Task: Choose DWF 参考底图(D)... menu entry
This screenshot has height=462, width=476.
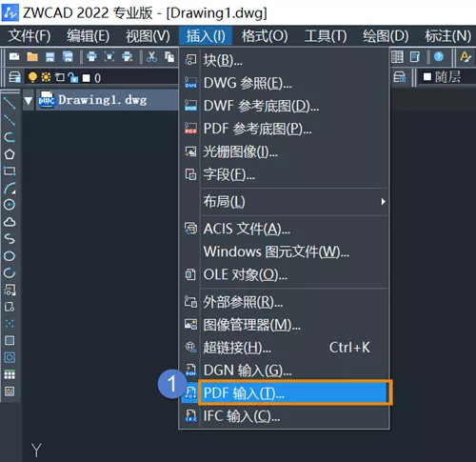Action: [x=284, y=106]
